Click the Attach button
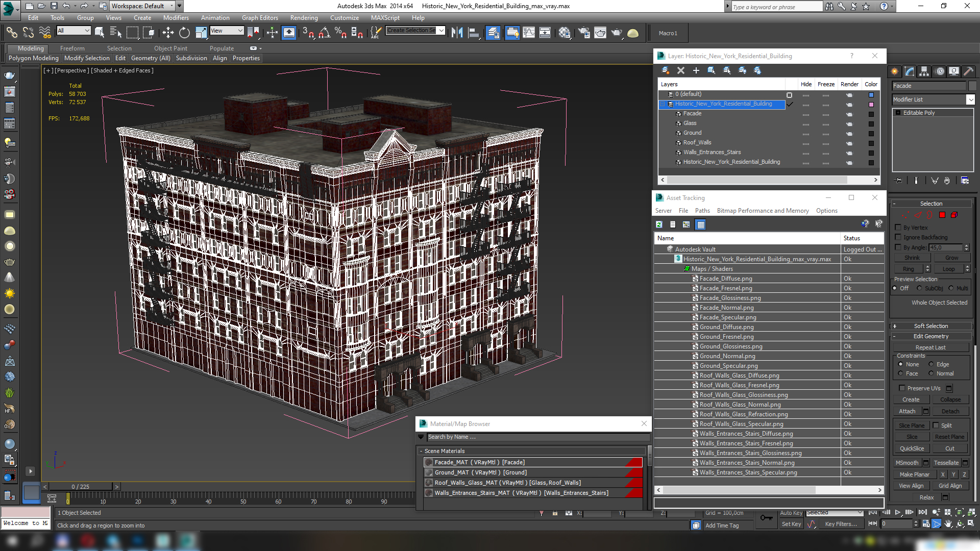The image size is (980, 551). coord(907,411)
